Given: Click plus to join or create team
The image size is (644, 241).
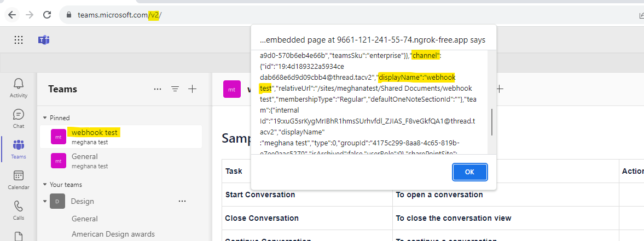Looking at the screenshot, I should [x=192, y=89].
